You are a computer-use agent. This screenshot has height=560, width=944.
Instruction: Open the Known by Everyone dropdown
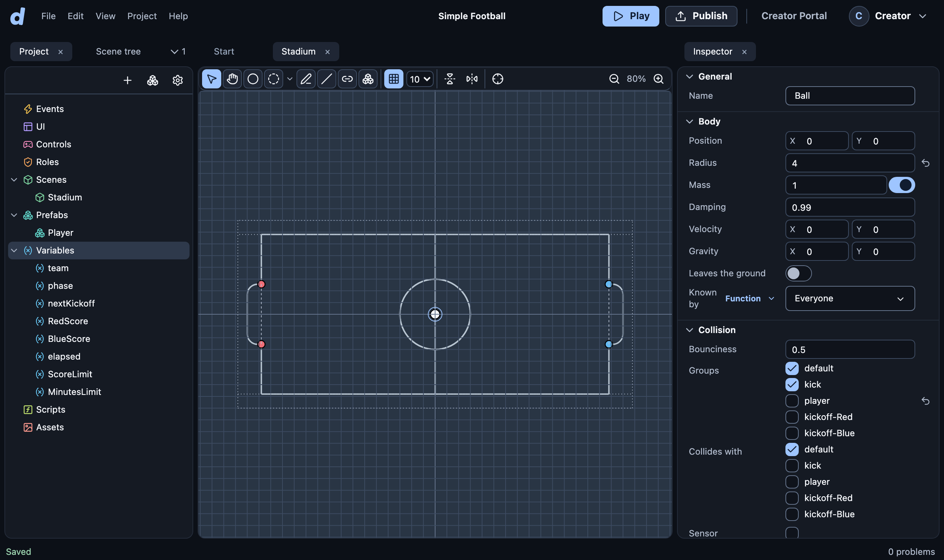850,298
